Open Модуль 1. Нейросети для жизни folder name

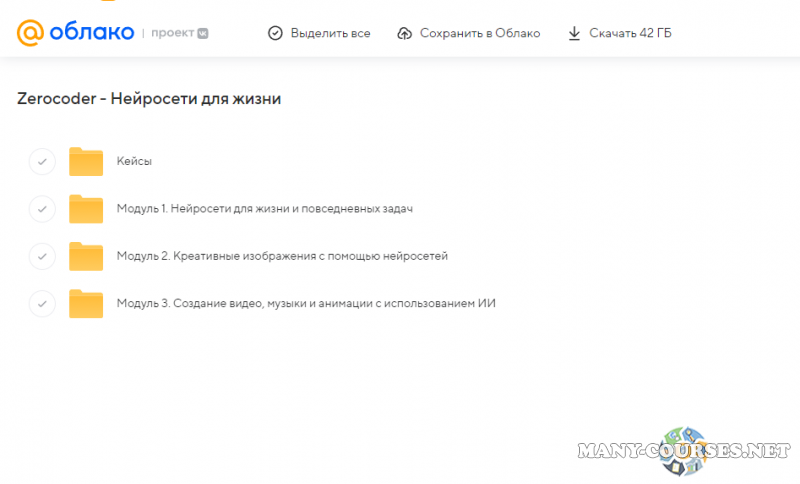coord(264,209)
